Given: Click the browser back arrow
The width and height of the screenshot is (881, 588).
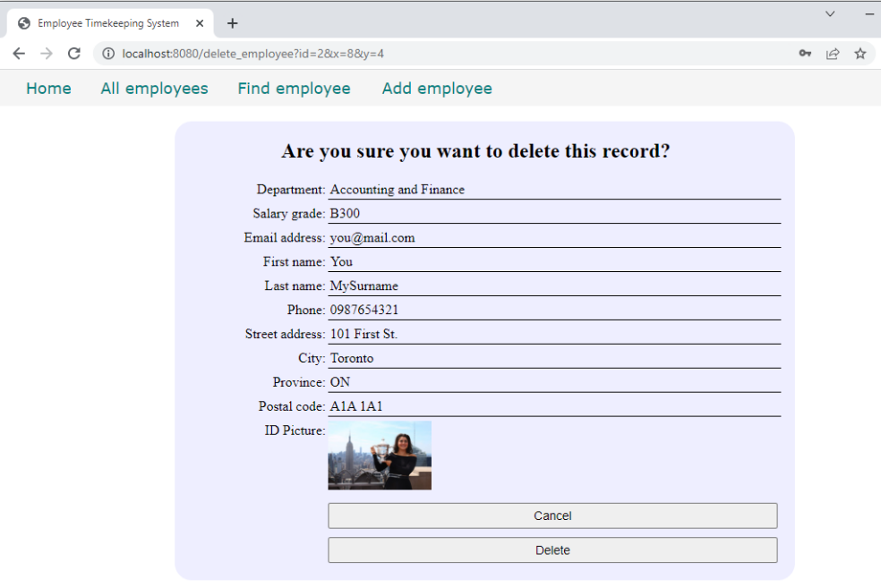Looking at the screenshot, I should [x=19, y=54].
